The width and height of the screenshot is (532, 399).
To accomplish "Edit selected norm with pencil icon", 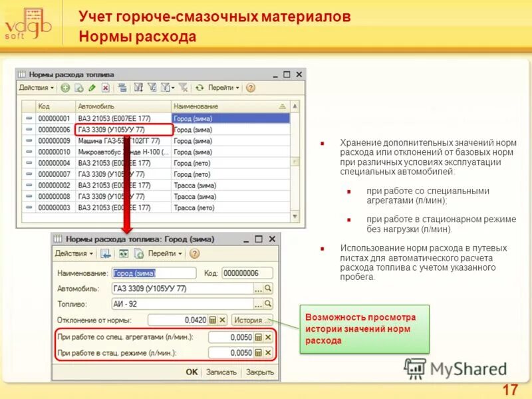I will click(91, 87).
